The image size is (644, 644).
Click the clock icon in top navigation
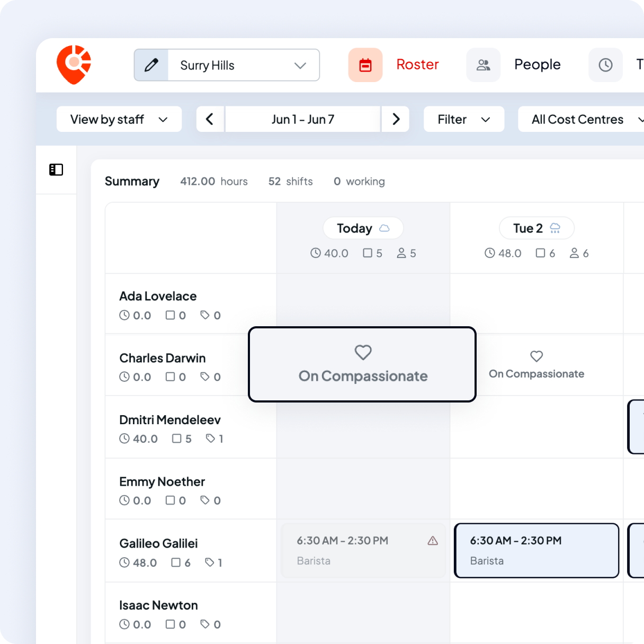click(605, 65)
